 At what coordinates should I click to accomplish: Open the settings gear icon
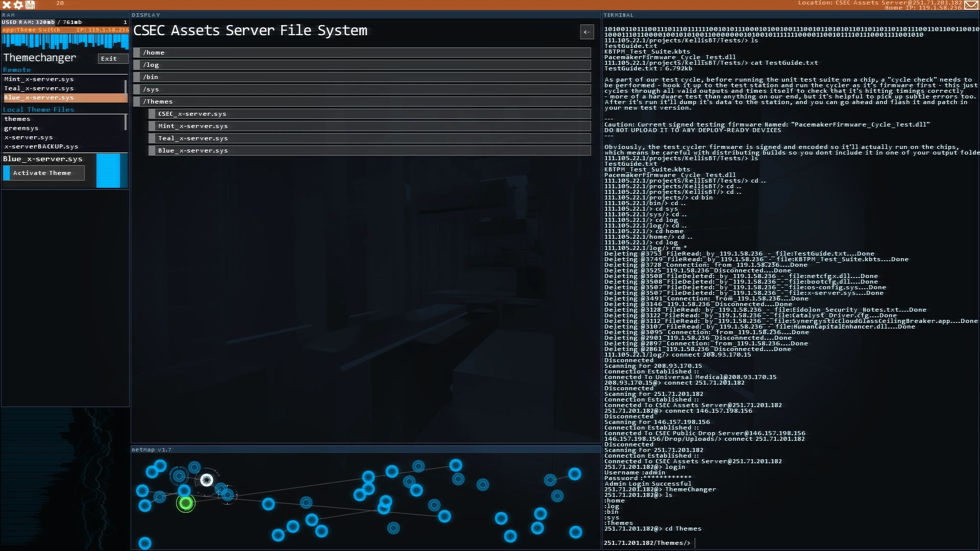(x=18, y=5)
